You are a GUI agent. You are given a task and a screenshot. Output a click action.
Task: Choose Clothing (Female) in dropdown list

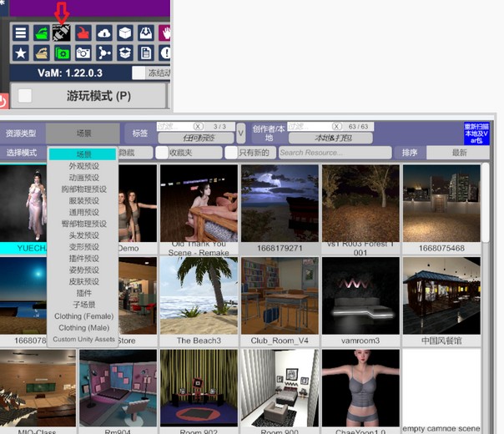click(83, 316)
